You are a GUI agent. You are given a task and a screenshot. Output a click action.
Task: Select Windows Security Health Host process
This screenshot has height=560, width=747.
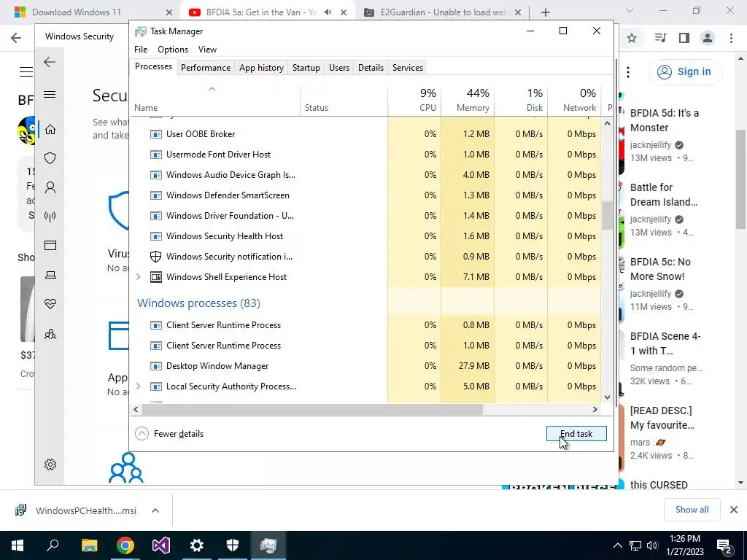click(366, 236)
